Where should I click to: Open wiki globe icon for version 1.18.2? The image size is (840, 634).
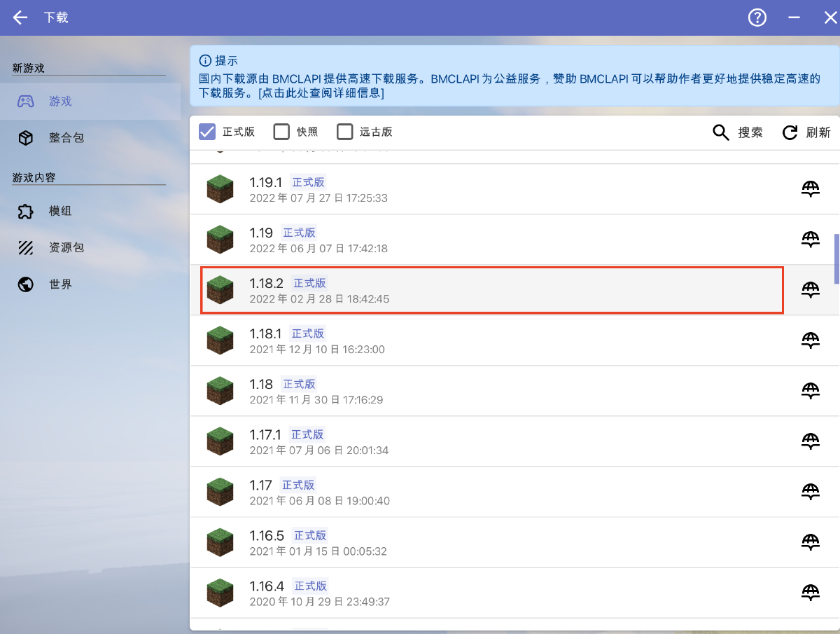click(x=810, y=290)
